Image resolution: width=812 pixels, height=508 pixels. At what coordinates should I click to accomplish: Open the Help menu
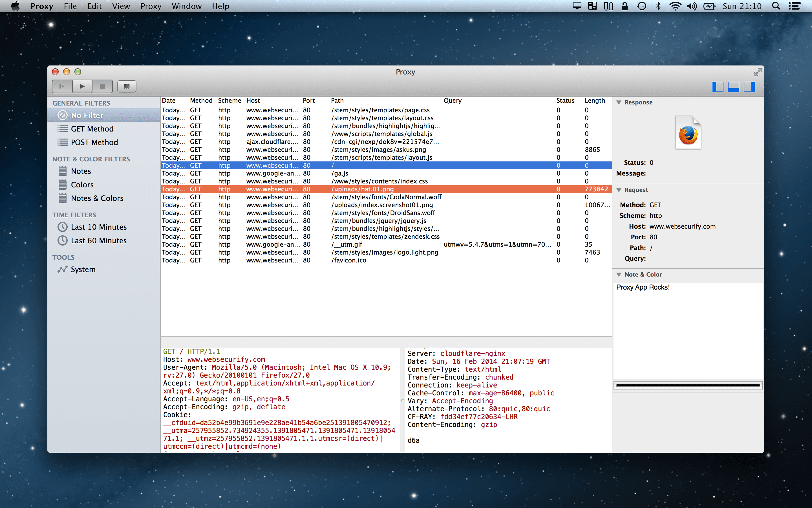pos(220,6)
